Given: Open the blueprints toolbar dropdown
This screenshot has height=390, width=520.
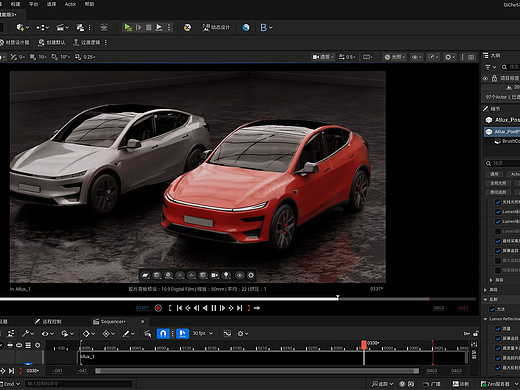Looking at the screenshot, I should (43, 27).
